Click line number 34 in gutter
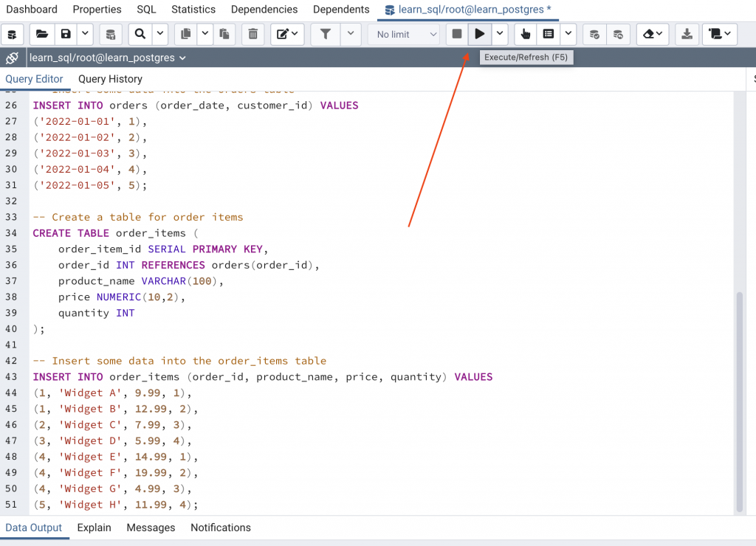 click(11, 233)
